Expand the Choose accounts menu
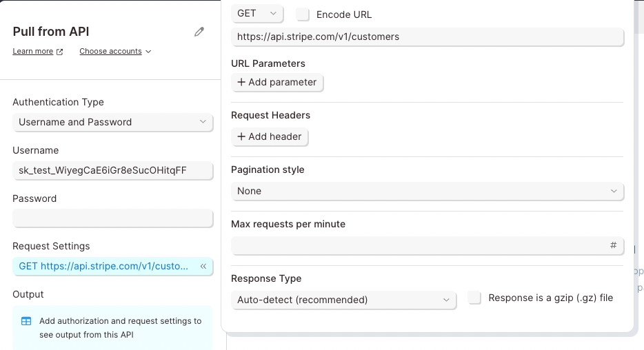 click(115, 52)
